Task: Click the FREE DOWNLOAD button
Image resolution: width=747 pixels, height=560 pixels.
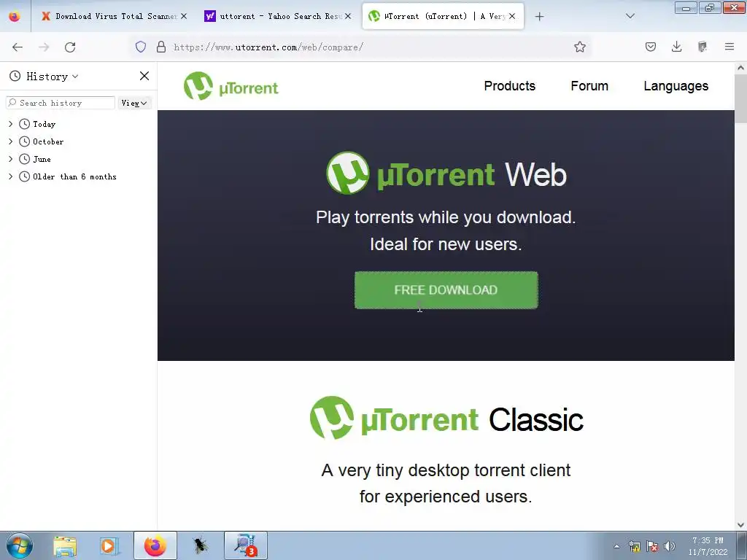Action: (x=446, y=290)
